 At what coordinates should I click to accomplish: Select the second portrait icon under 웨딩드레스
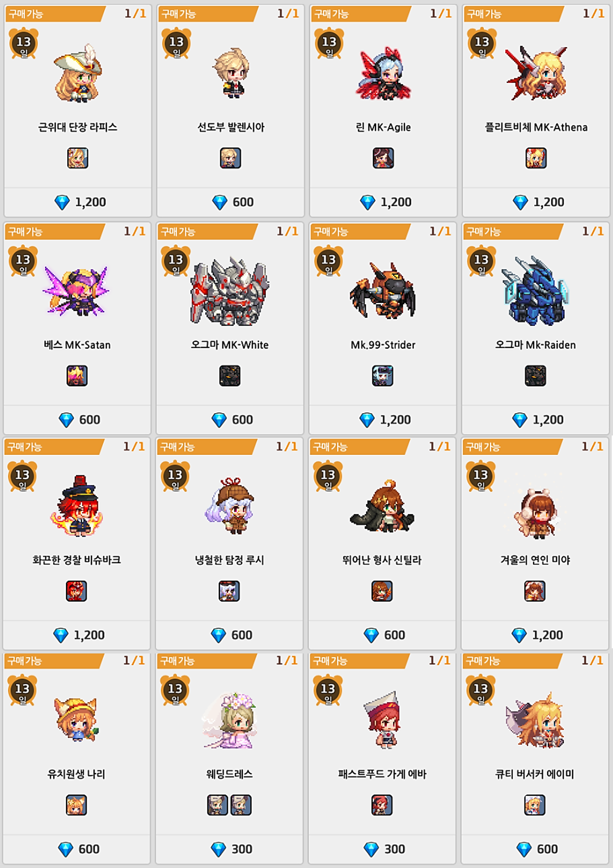point(241,805)
